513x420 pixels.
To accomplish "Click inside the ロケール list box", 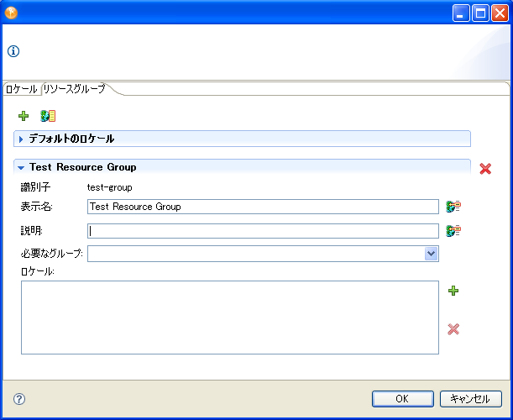I will pyautogui.click(x=229, y=317).
